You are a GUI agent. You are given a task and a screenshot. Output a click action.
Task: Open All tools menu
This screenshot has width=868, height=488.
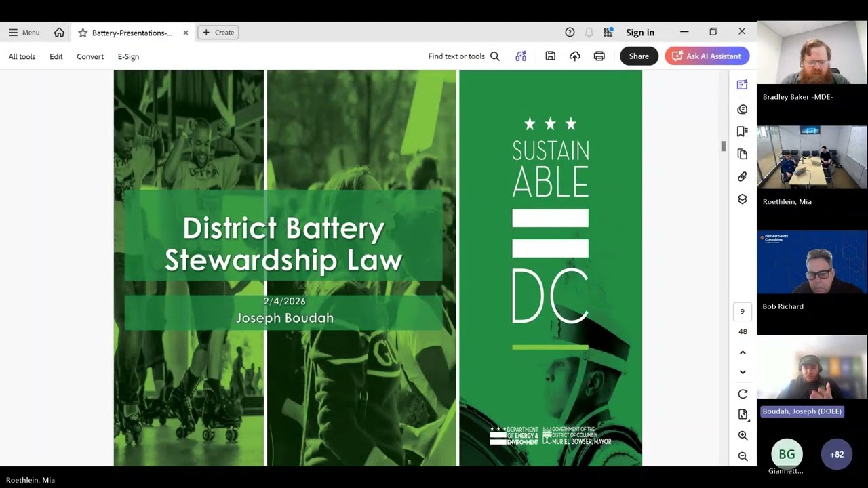(x=22, y=56)
